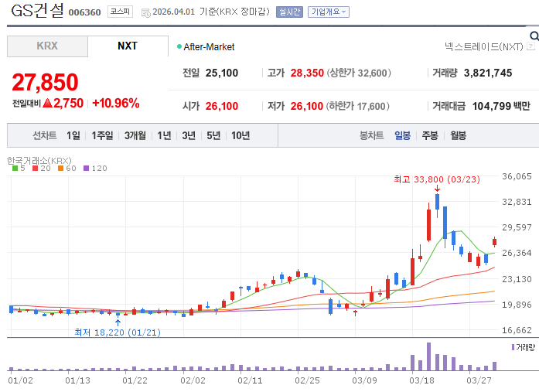Click the tallest volume bar in 거래량 panel
Screen dimensions: 539x392
tap(428, 356)
